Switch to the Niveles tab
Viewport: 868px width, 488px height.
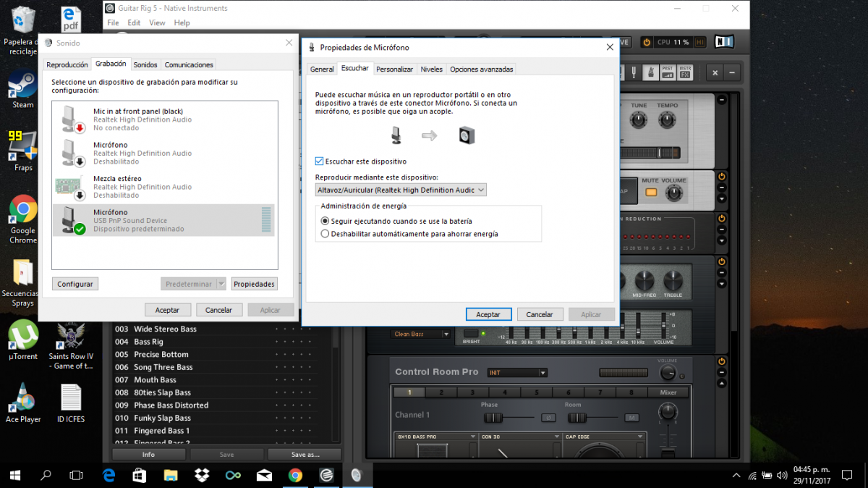(431, 70)
